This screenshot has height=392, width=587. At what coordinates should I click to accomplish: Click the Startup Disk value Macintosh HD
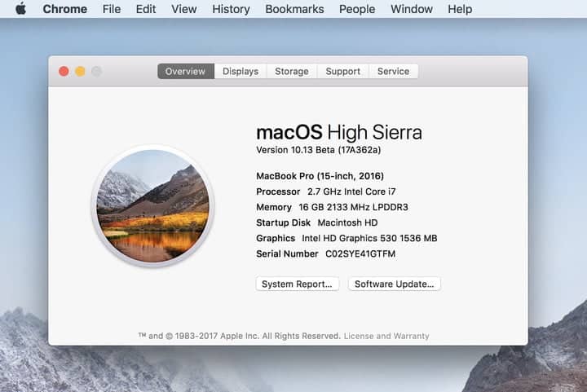point(347,223)
